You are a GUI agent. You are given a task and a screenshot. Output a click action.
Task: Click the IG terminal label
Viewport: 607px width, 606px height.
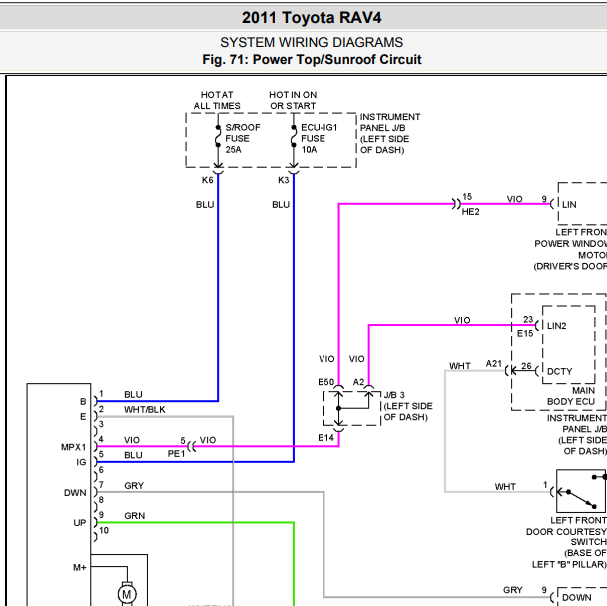[81, 462]
